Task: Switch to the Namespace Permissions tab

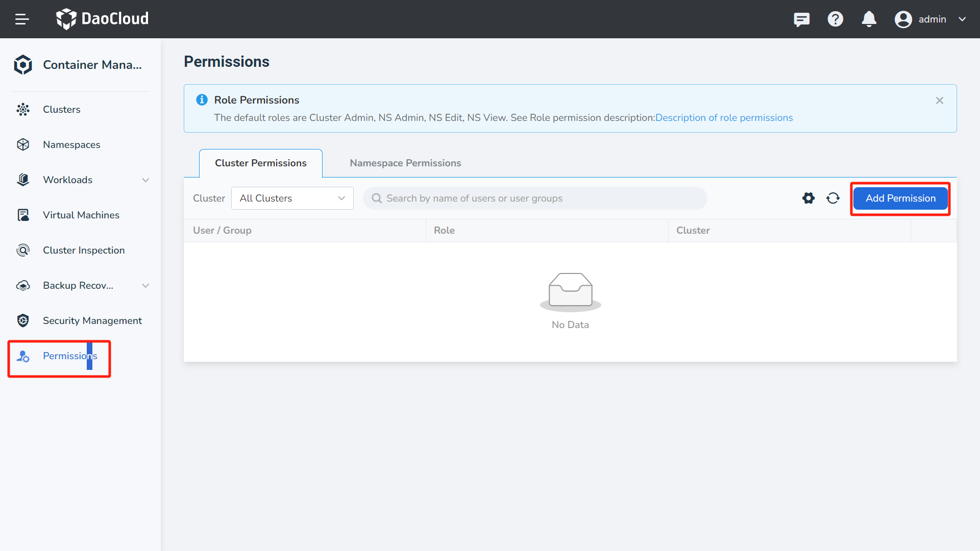Action: point(405,163)
